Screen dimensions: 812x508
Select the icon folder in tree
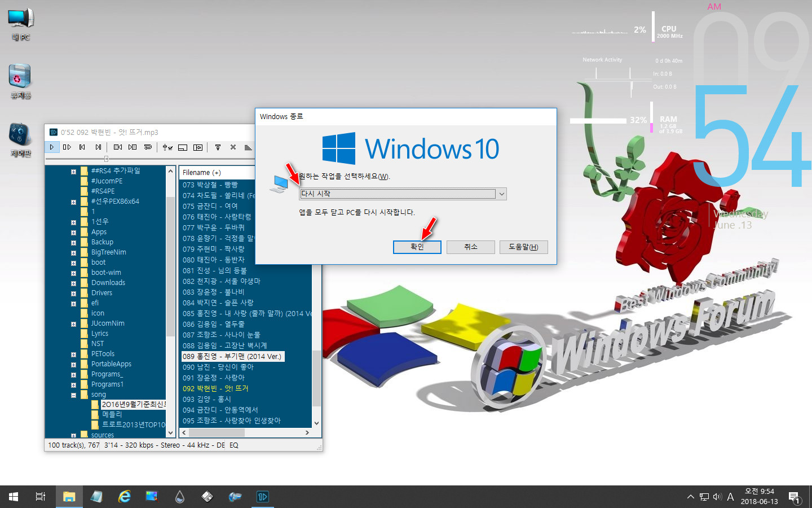(x=98, y=313)
